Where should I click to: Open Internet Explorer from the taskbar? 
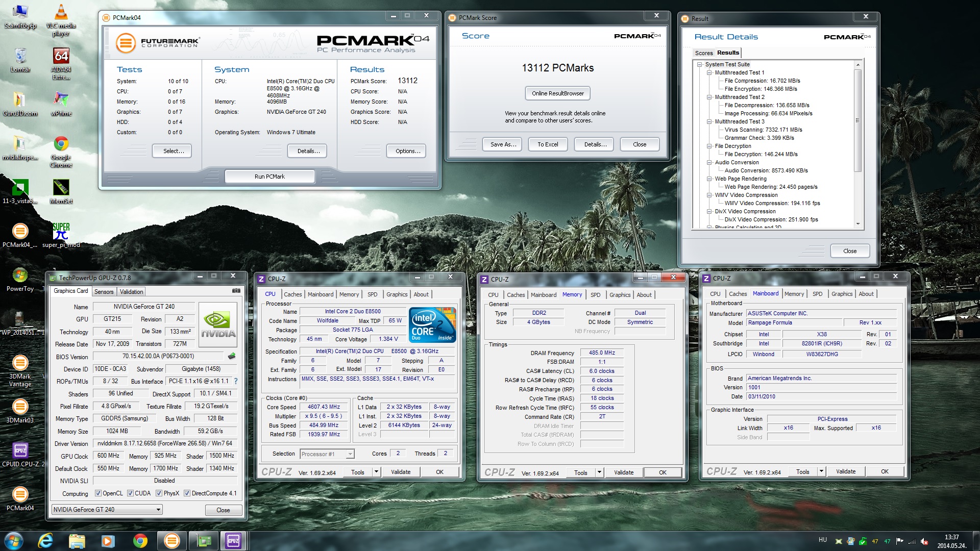(45, 541)
